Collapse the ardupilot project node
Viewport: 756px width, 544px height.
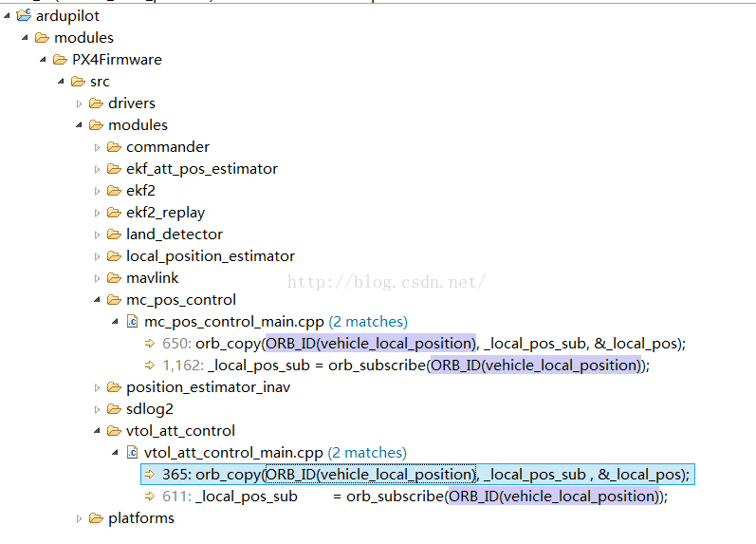(x=7, y=16)
